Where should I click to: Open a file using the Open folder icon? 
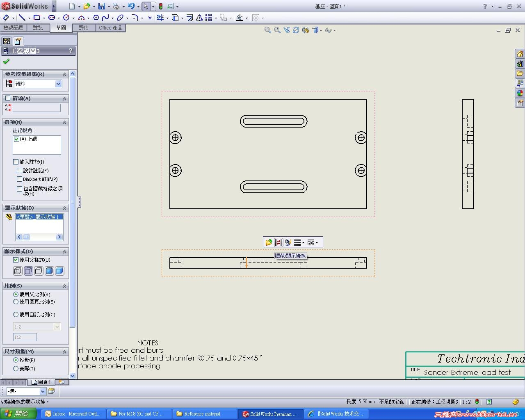(87, 6)
